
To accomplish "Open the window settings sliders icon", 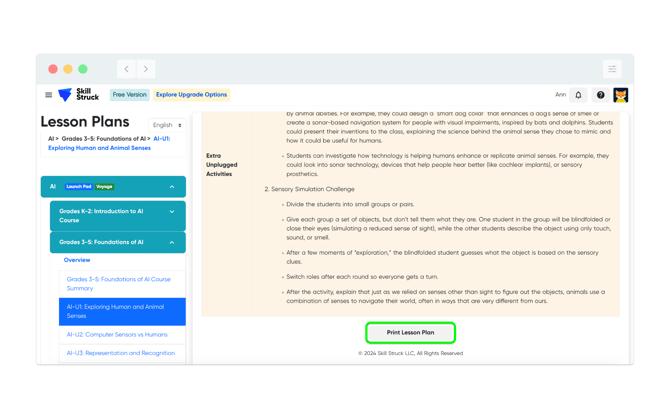I will point(612,69).
